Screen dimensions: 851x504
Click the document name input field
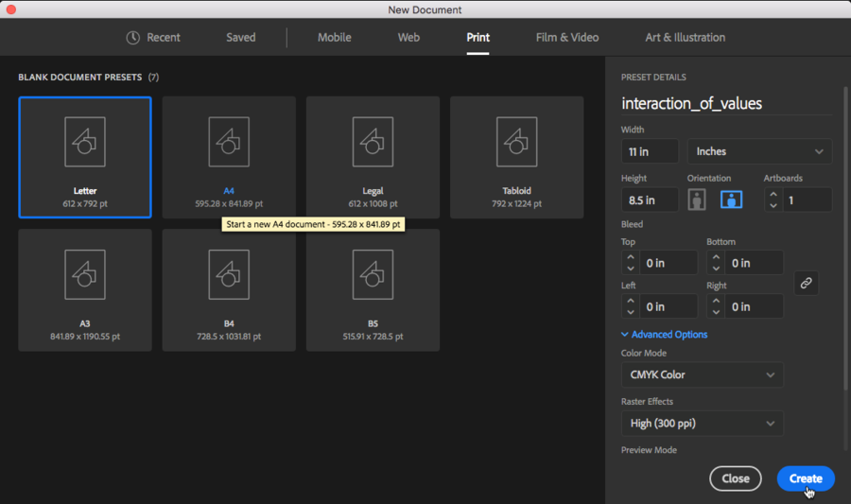(x=725, y=104)
